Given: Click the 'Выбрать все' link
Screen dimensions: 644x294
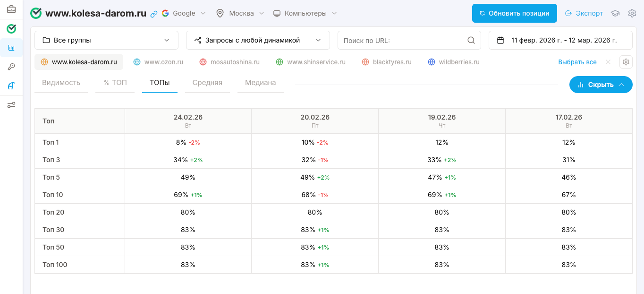Looking at the screenshot, I should [577, 62].
